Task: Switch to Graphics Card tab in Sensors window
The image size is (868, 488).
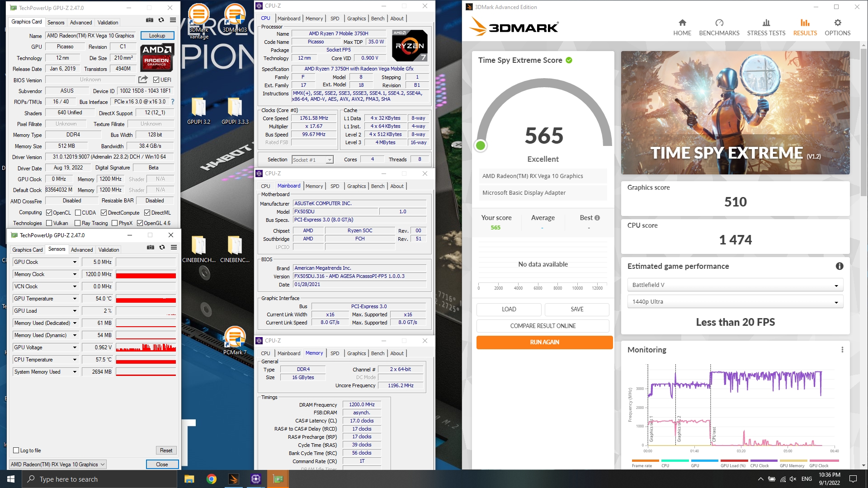Action: click(28, 250)
